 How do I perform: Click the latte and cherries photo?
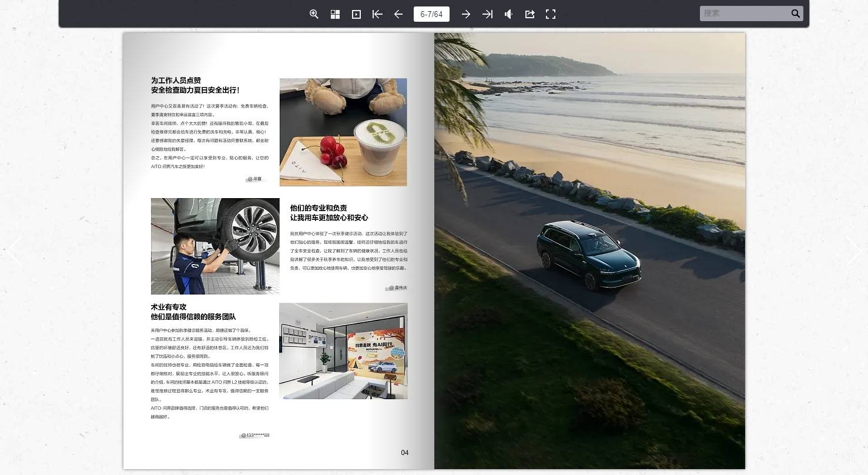[x=343, y=132]
